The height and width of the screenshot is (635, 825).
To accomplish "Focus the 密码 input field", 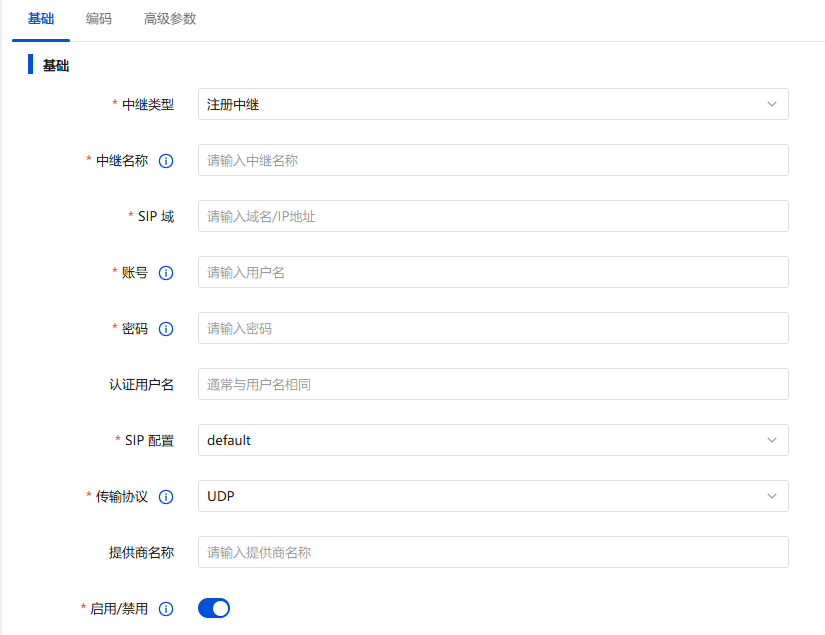I will pos(492,328).
